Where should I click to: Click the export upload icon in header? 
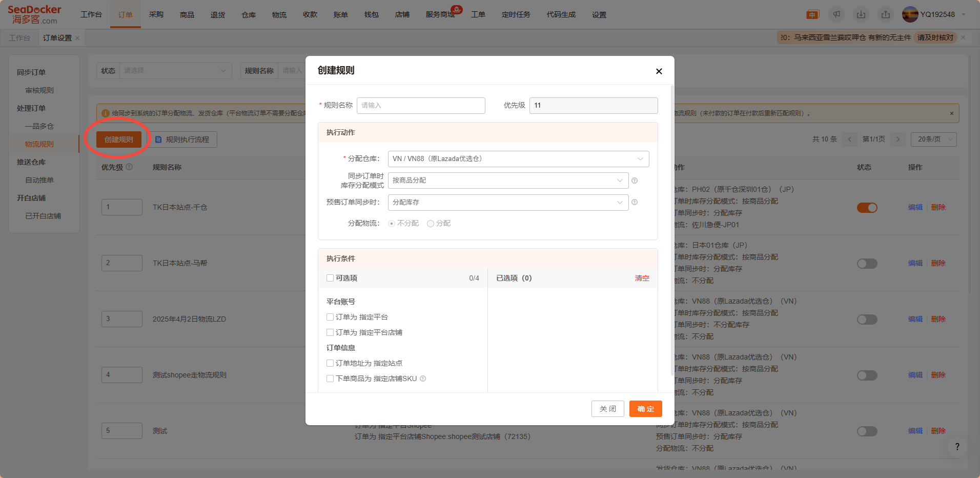coord(886,14)
